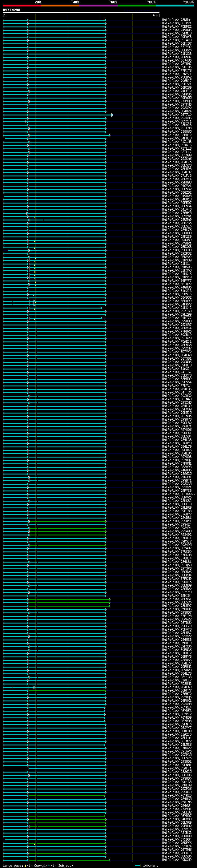Open hit UniRef100_C6KID7

pos(177,43)
